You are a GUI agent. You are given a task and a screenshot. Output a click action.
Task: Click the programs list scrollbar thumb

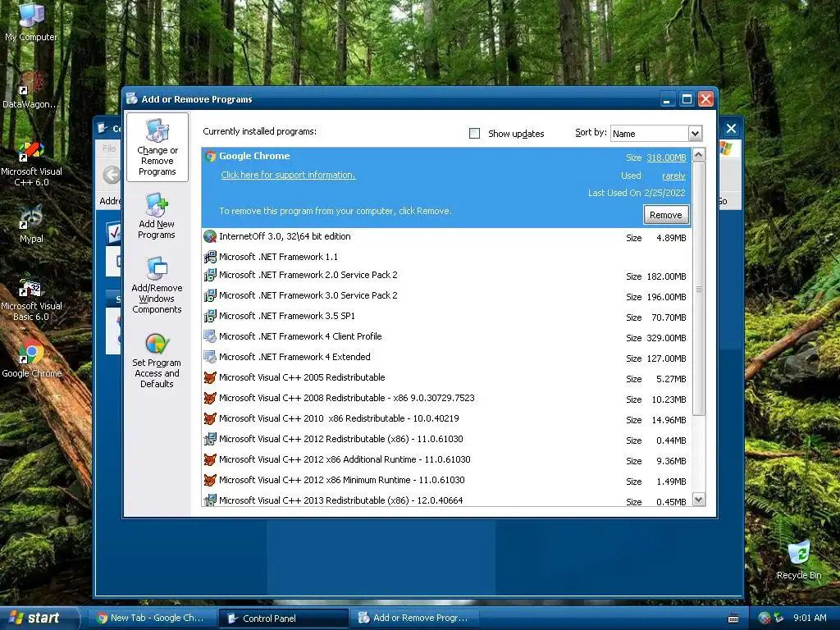pos(699,289)
